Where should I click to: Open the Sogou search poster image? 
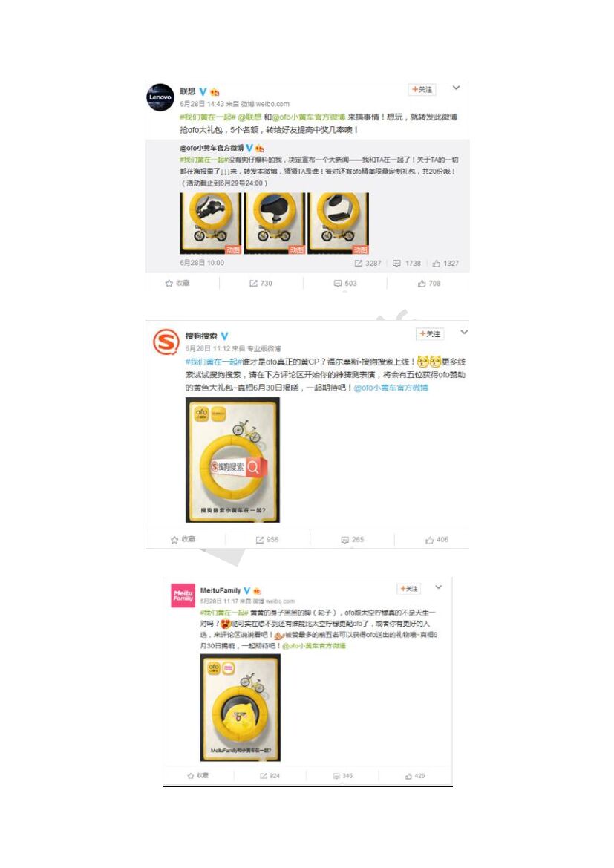click(232, 460)
